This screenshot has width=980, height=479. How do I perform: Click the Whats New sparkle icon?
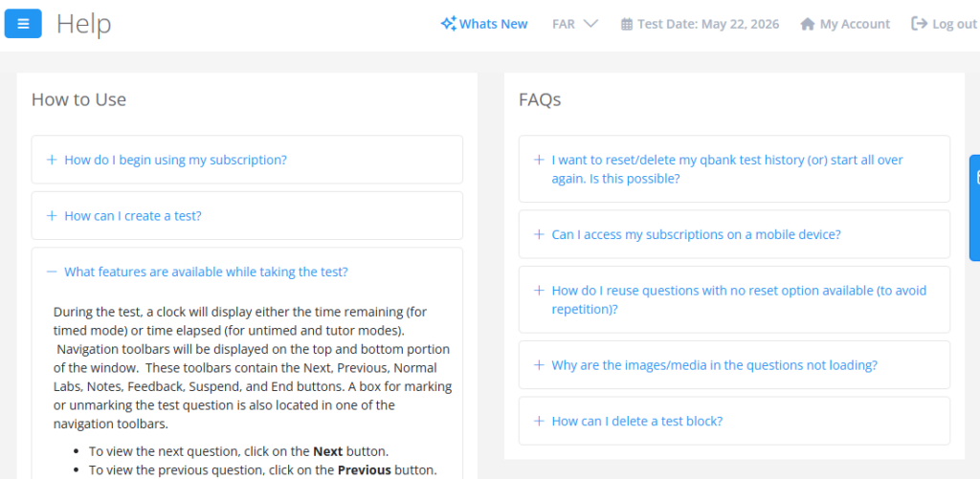coord(448,24)
